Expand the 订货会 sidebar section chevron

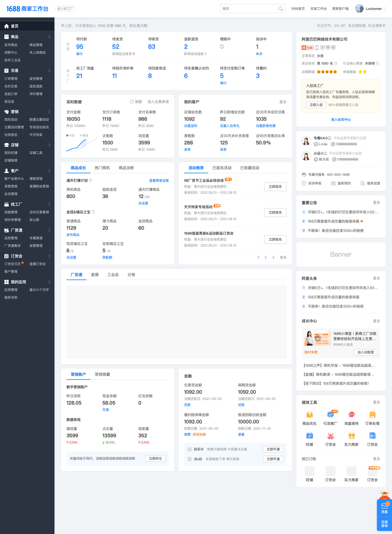tap(49, 256)
